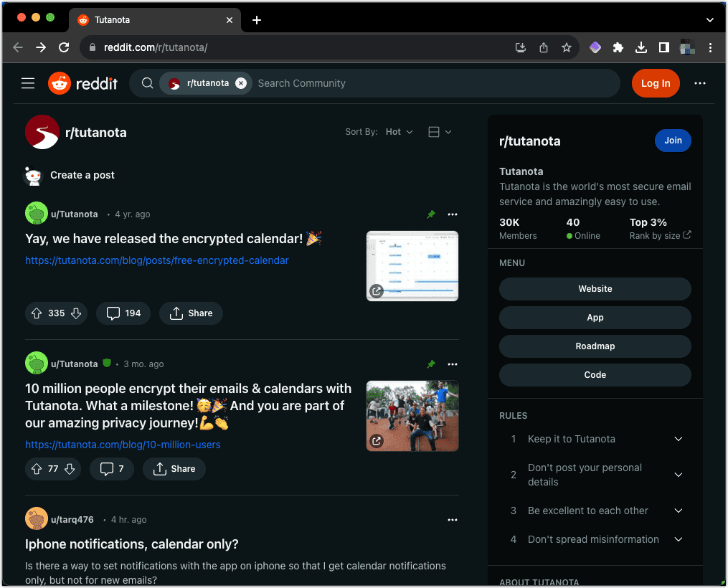The width and height of the screenshot is (728, 588).
Task: Click the Roadmap menu button
Action: pyautogui.click(x=595, y=346)
